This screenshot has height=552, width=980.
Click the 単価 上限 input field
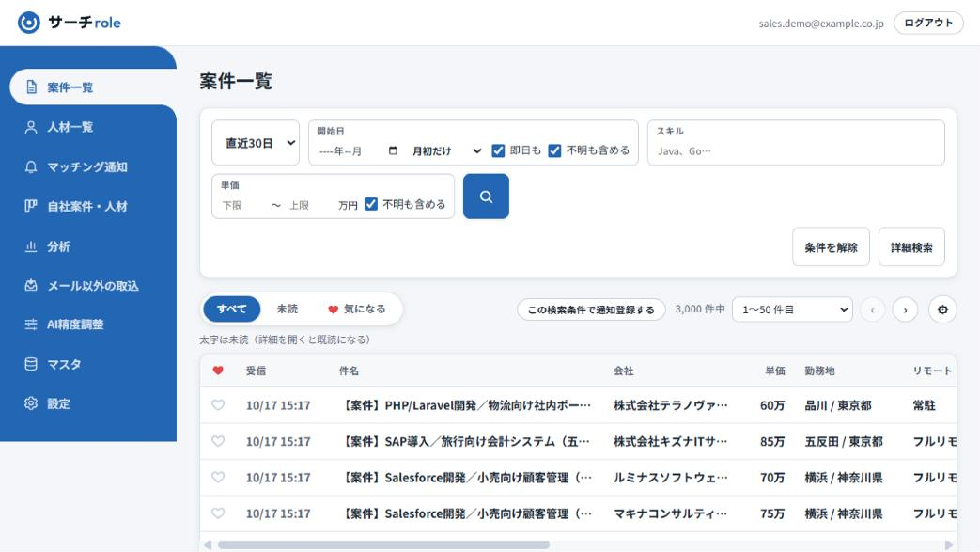[x=309, y=205]
